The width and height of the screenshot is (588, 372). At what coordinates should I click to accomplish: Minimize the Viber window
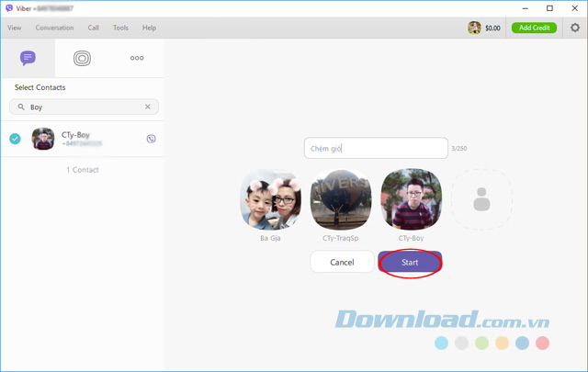tap(525, 8)
